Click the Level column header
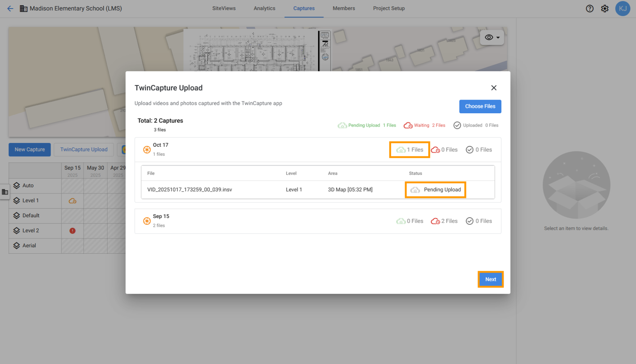Viewport: 636px width, 364px height. pos(291,173)
